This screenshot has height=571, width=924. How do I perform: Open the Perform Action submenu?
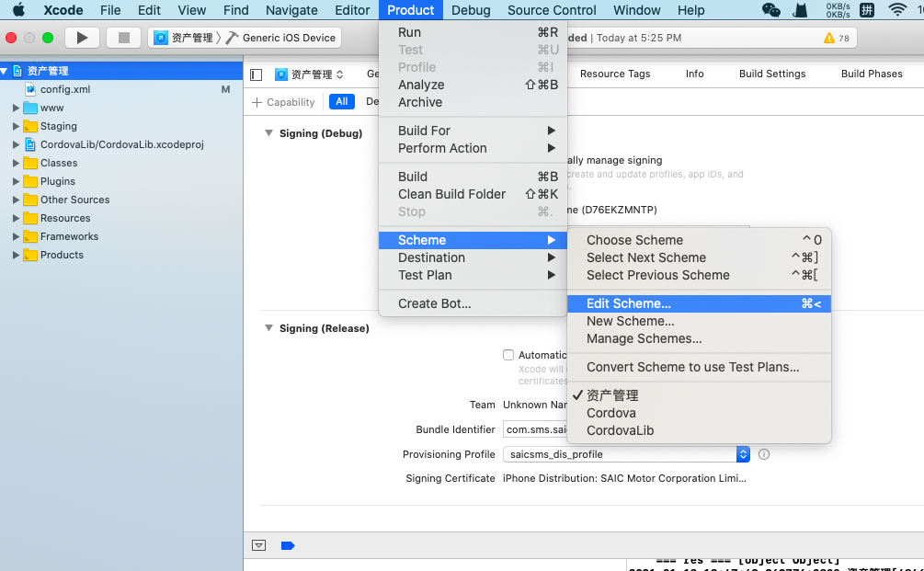coord(473,148)
